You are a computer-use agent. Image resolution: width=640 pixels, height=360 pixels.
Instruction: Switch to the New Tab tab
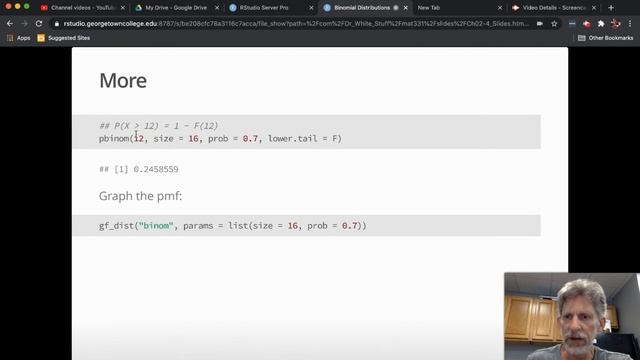428,7
